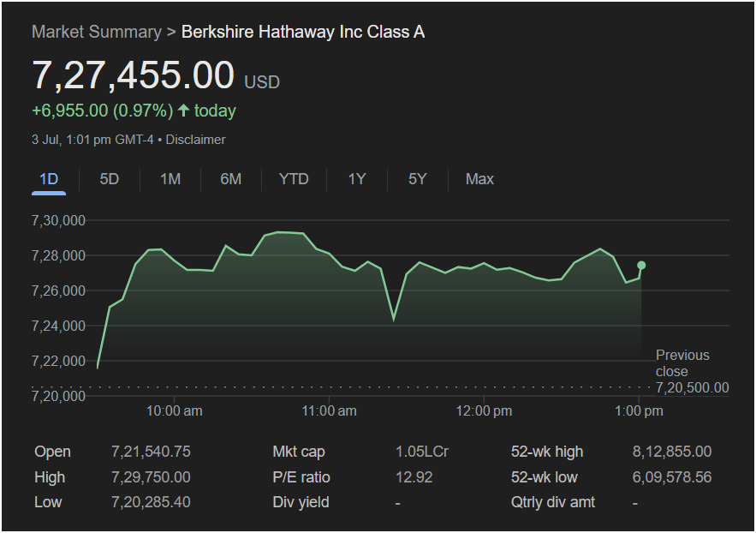756x533 pixels.
Task: Click the green up arrow beside today
Action: (183, 111)
